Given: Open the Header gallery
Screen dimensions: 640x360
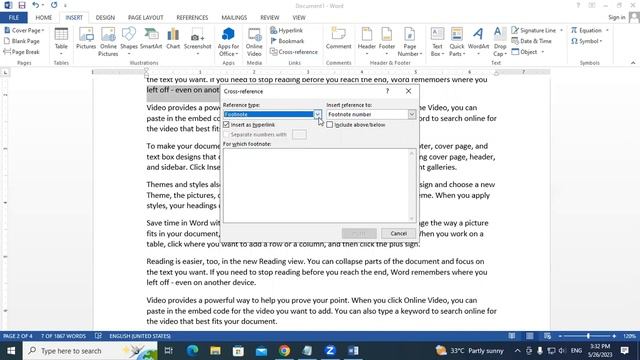Looking at the screenshot, I should tap(367, 42).
